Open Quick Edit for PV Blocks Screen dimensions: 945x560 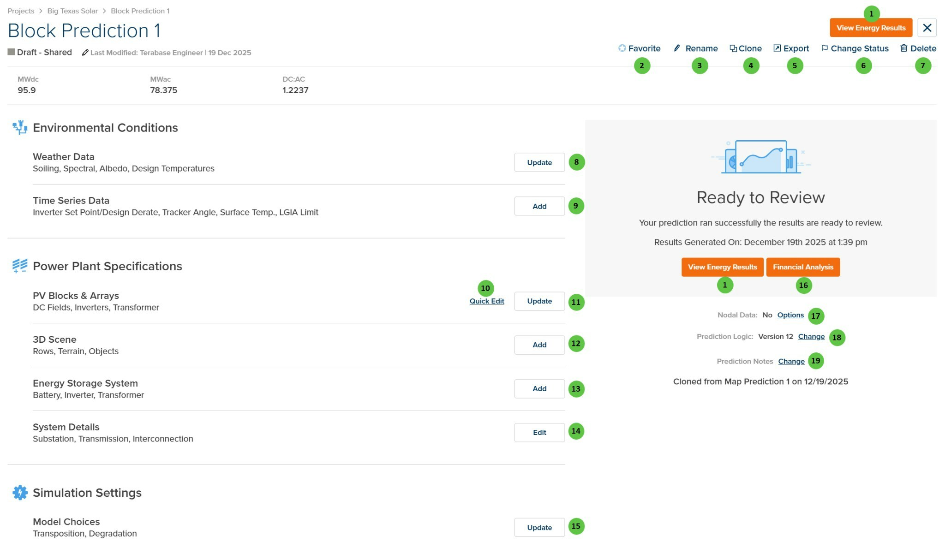point(486,301)
